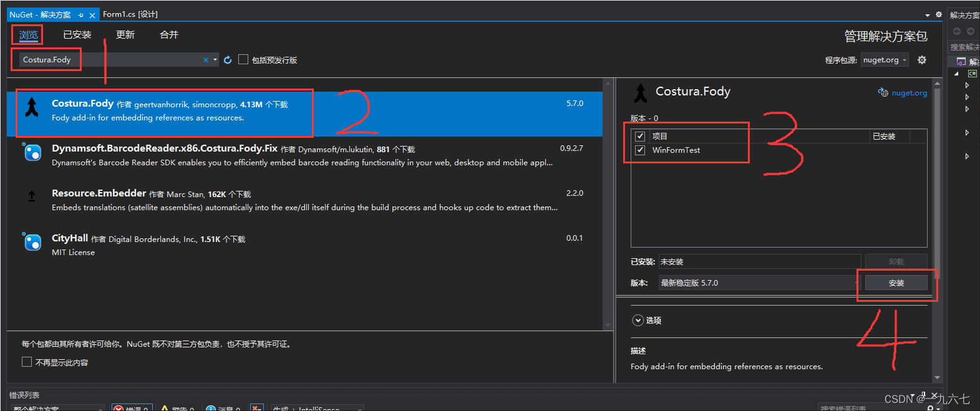Viewport: 980px width, 411px height.
Task: Click the 描述 heading in details pane
Action: pos(638,351)
